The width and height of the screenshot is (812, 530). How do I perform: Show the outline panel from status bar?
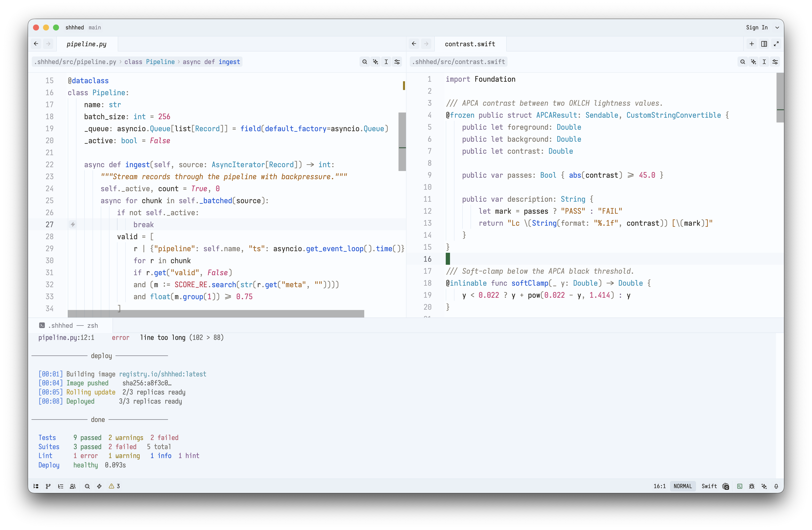click(61, 486)
